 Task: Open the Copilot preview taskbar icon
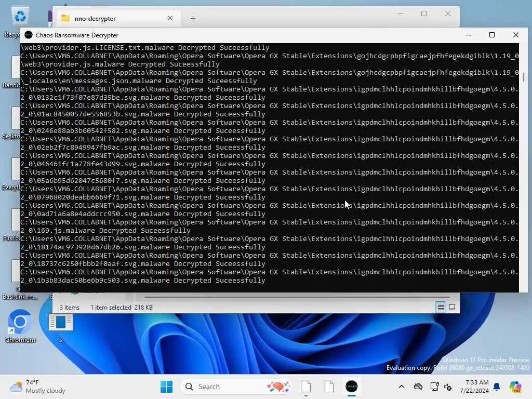coord(515,387)
